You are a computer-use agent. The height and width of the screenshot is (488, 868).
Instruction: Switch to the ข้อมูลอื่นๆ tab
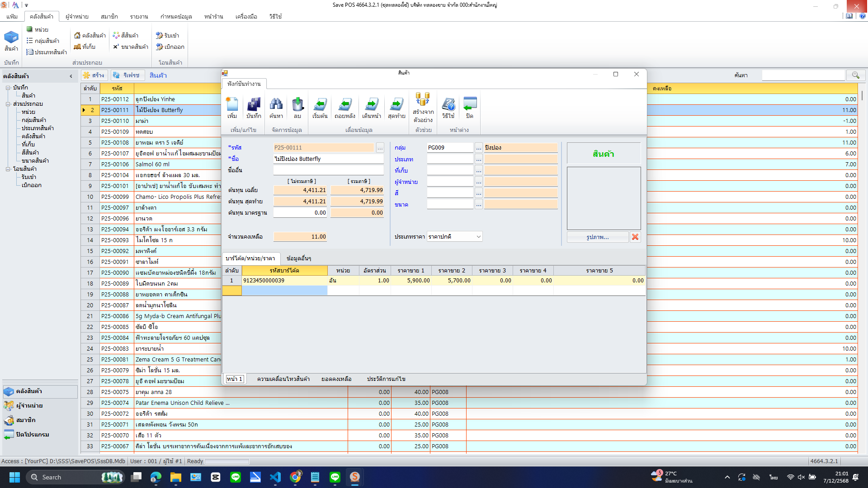298,258
